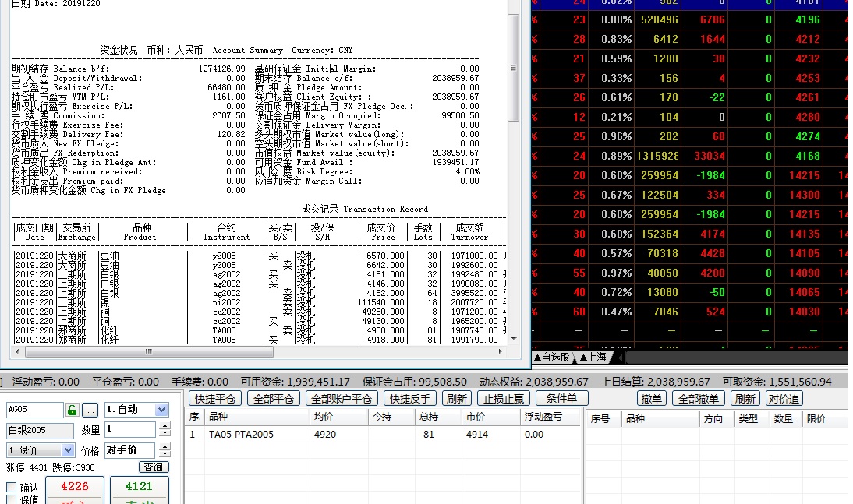Click the 序号 column header
This screenshot has width=853, height=504.
coord(603,418)
